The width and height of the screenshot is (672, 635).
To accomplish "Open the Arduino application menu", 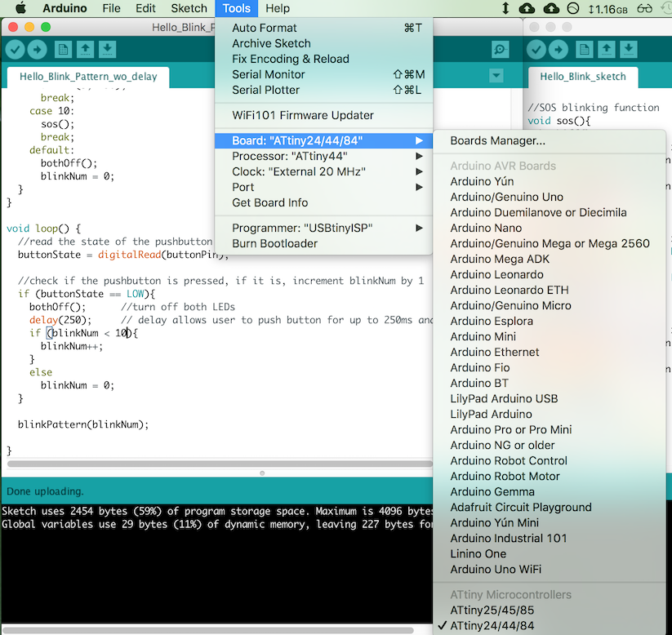I will [65, 8].
